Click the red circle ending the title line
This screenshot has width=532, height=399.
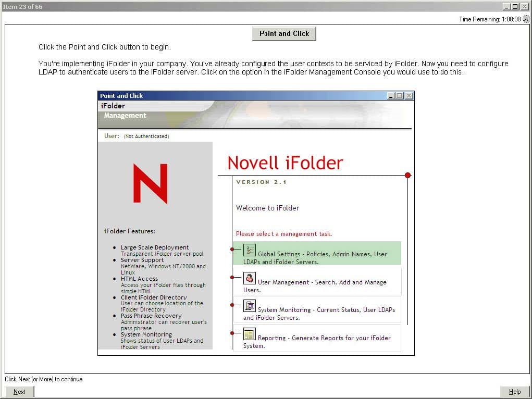coord(408,176)
